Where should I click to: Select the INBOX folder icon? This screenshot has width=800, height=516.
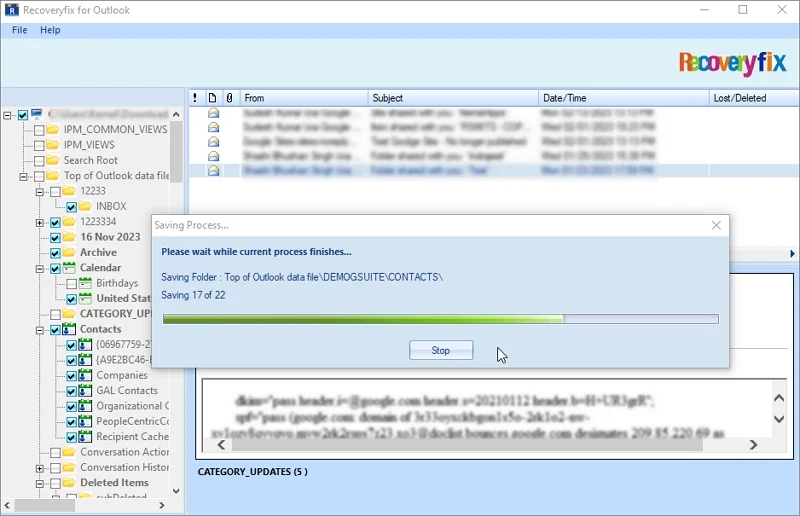[85, 206]
